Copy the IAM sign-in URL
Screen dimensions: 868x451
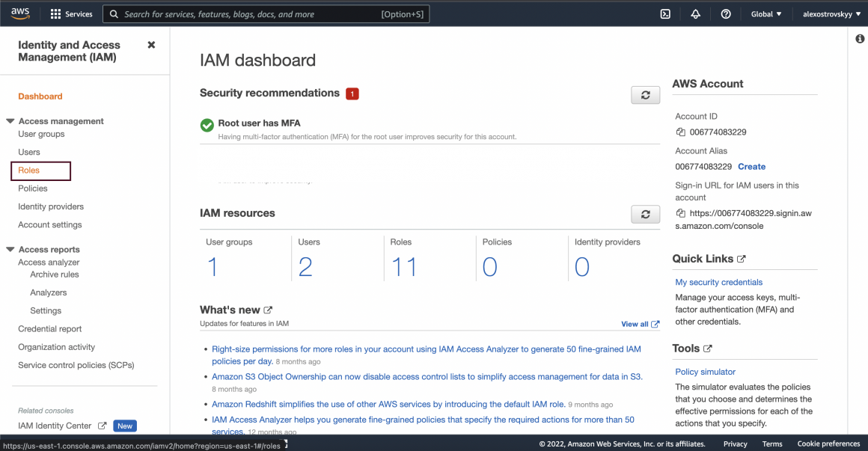680,213
